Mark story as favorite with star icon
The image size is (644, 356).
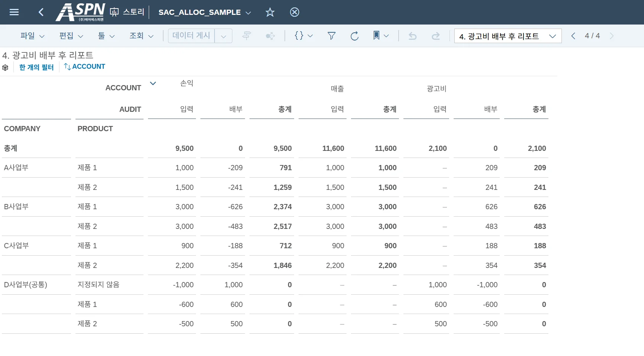pyautogui.click(x=270, y=12)
